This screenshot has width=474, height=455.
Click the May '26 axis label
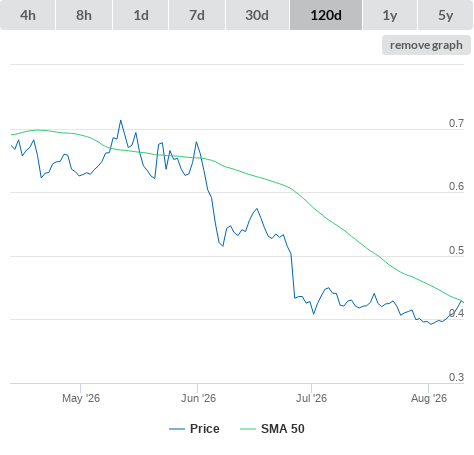pos(81,398)
